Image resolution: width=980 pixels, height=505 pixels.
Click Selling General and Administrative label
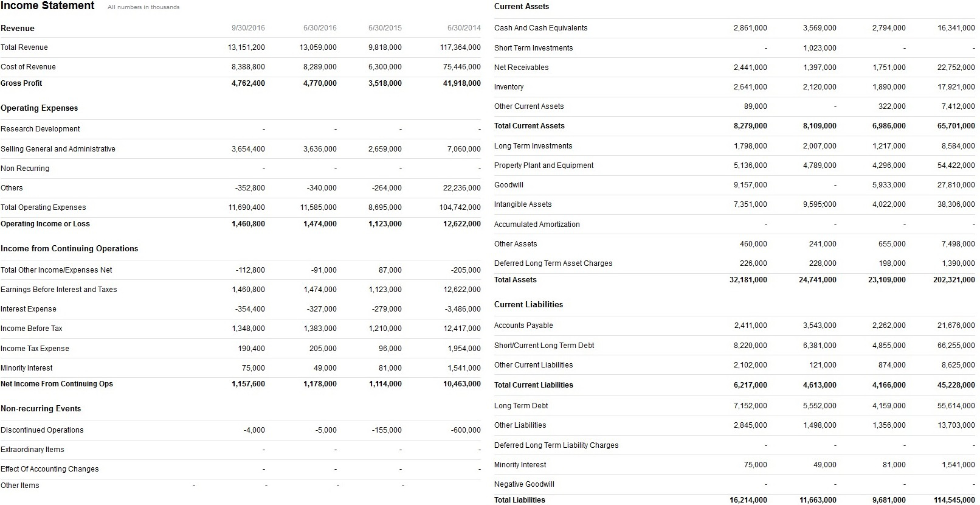(x=58, y=149)
